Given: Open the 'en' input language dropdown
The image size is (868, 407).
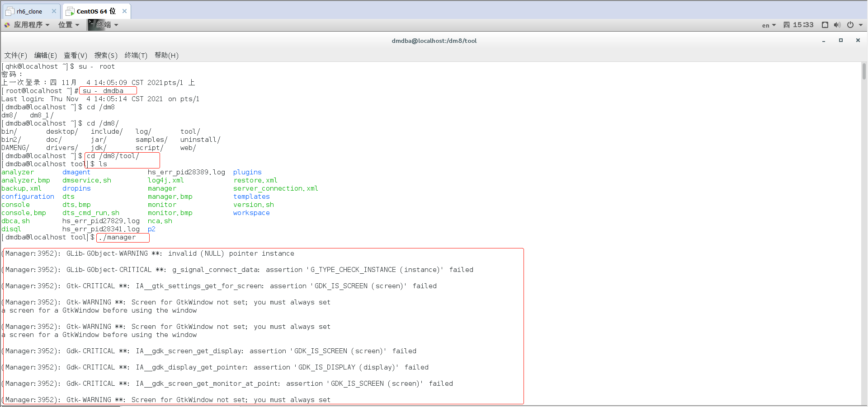Looking at the screenshot, I should pyautogui.click(x=769, y=25).
